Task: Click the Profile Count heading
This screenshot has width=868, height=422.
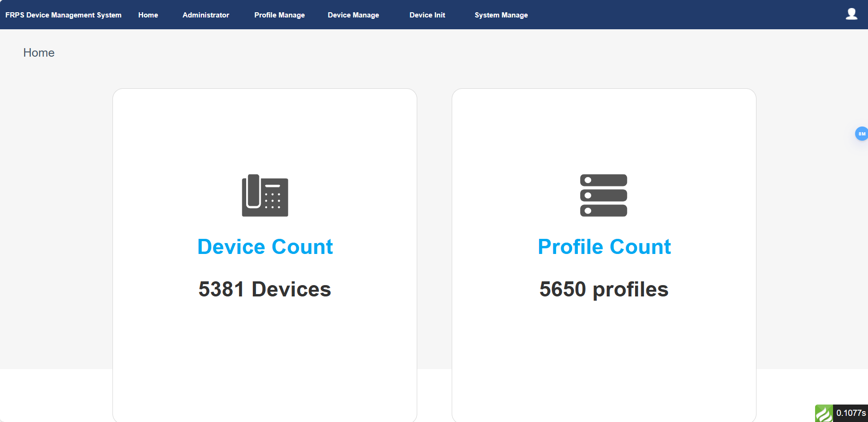Action: click(604, 247)
